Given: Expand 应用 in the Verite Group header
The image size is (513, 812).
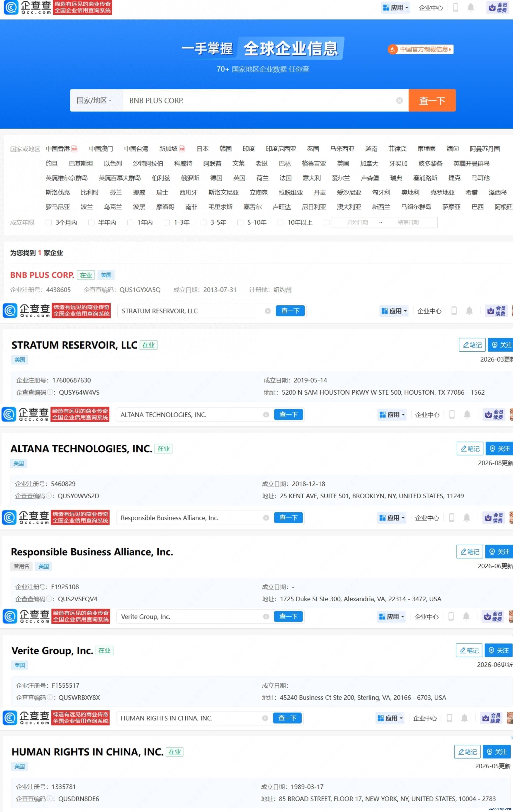Looking at the screenshot, I should click(x=391, y=616).
